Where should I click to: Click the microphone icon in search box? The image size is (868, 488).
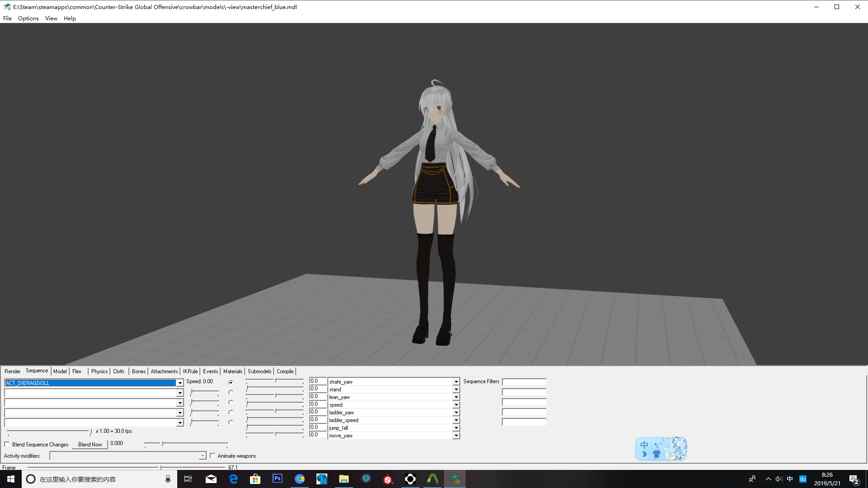click(168, 479)
